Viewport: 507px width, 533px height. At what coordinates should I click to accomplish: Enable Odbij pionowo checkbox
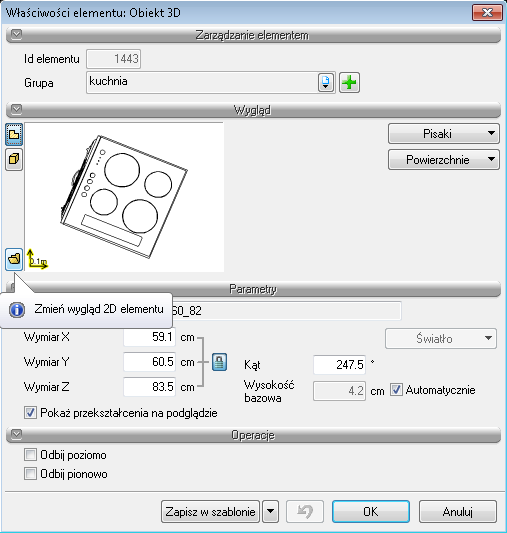30,474
